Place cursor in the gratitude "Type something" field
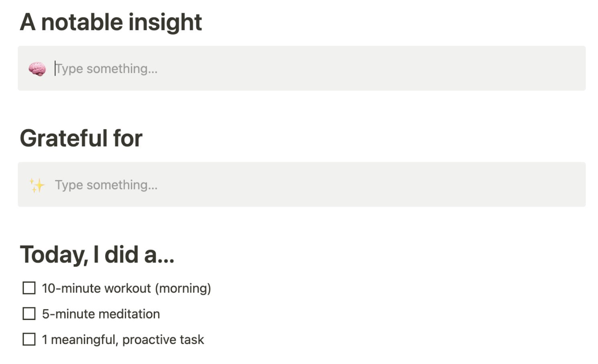 click(x=149, y=185)
